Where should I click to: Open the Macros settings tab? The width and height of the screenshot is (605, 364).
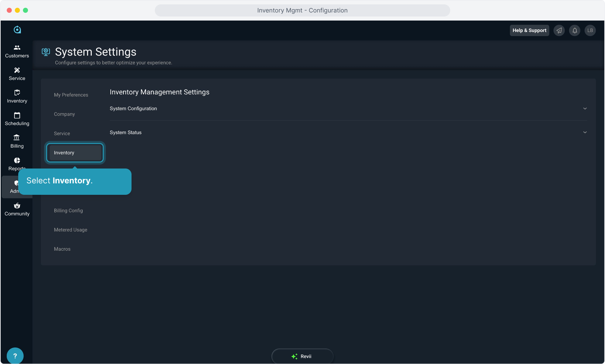click(62, 249)
